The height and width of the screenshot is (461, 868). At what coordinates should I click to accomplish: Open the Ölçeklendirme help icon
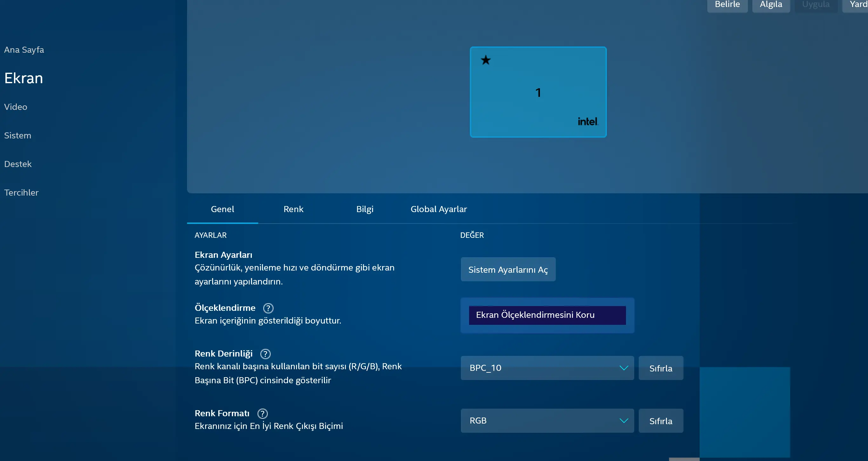pyautogui.click(x=268, y=308)
